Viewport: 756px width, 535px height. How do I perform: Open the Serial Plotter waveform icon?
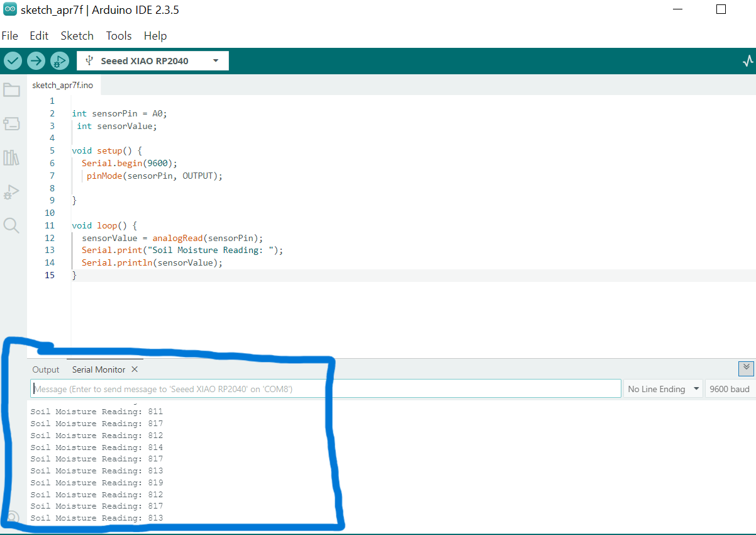click(x=747, y=61)
